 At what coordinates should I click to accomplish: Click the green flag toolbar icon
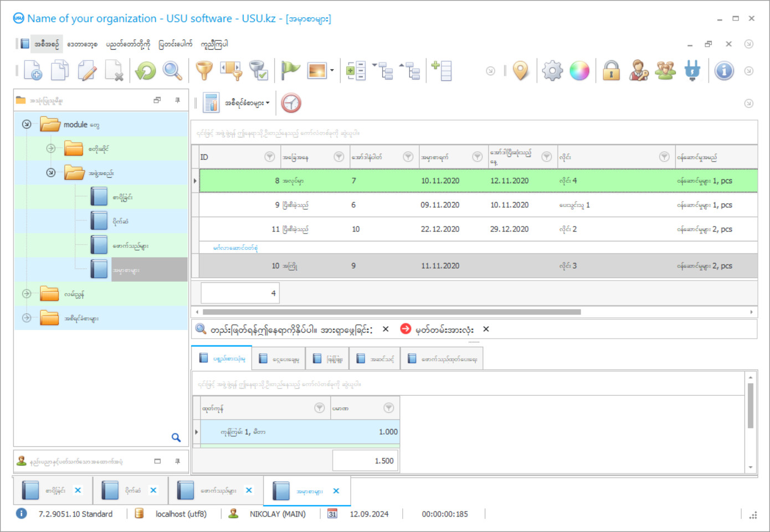[290, 70]
